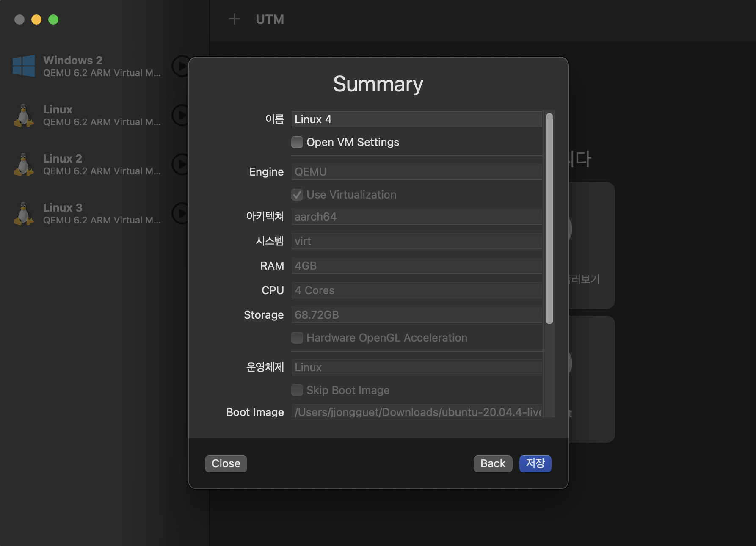
Task: Click the Storage field showing 68.72GB
Action: pos(417,315)
